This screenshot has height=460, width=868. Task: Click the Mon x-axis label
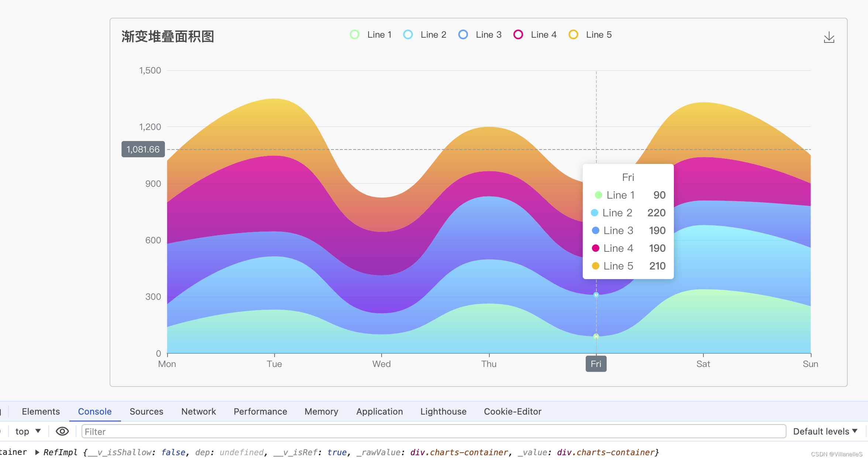point(167,364)
